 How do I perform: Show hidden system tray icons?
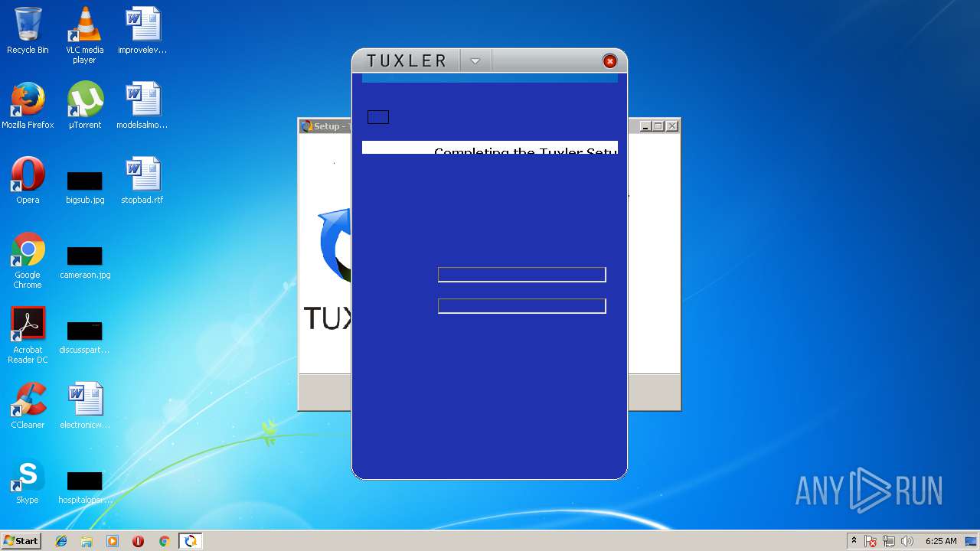(x=854, y=541)
